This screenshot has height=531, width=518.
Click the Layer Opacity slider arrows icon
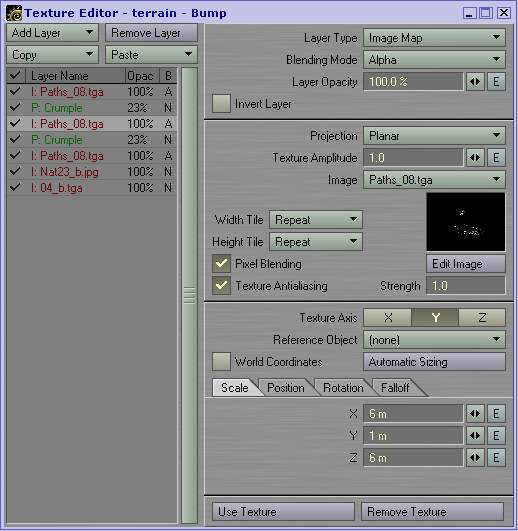pyautogui.click(x=475, y=82)
